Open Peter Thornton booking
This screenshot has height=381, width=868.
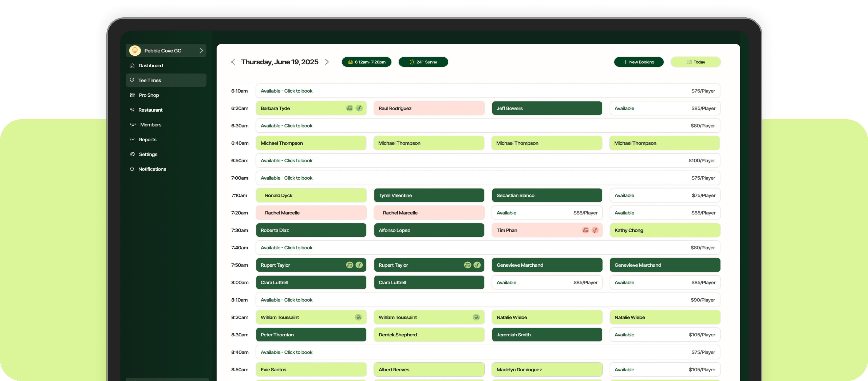[311, 335]
